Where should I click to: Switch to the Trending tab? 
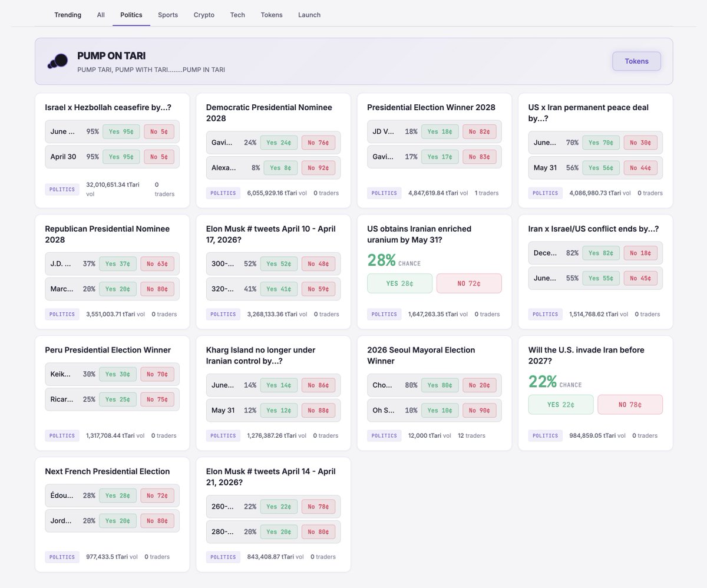(68, 15)
